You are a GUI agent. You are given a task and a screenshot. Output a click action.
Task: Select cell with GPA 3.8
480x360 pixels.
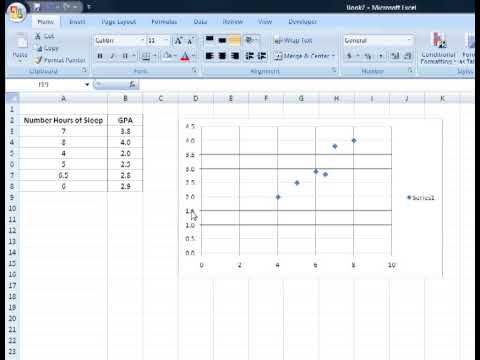125,131
